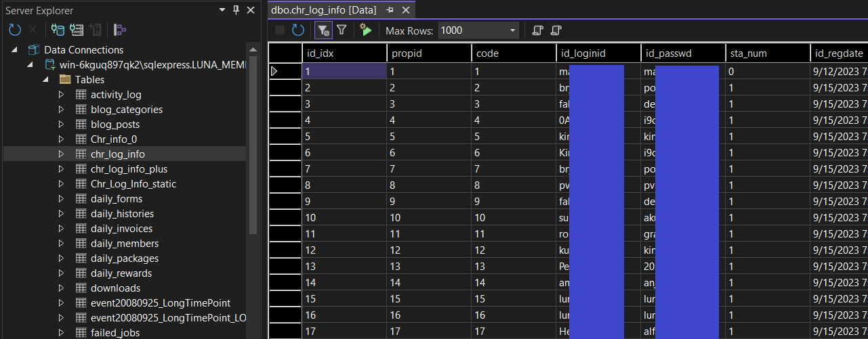
Task: Expand the daily_forms table node
Action: click(x=61, y=199)
